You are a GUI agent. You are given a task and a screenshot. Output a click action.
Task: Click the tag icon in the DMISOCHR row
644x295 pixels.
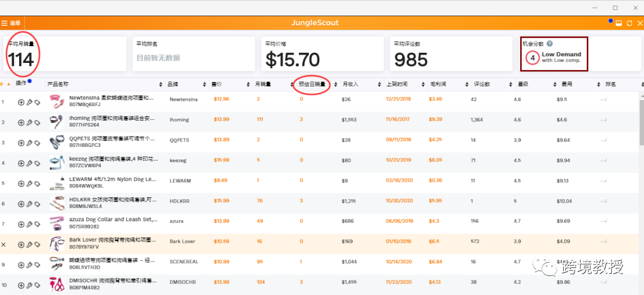[37, 285]
